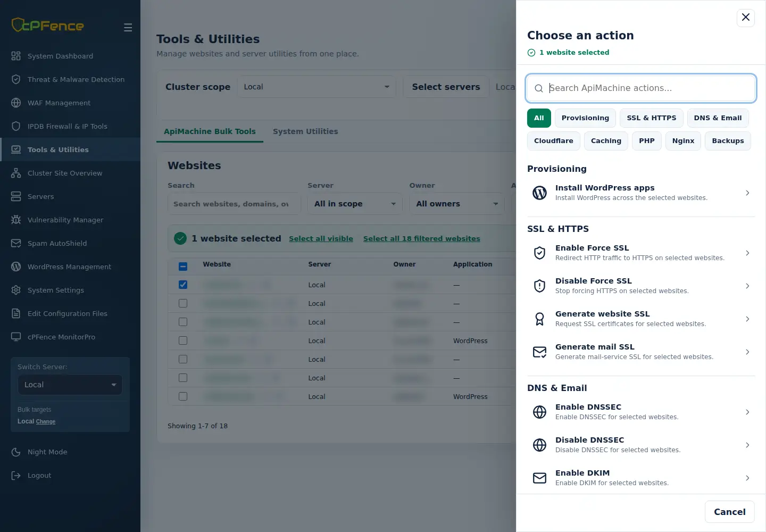Click the Spam AutoShield envelope icon
This screenshot has height=532, width=766.
point(16,243)
